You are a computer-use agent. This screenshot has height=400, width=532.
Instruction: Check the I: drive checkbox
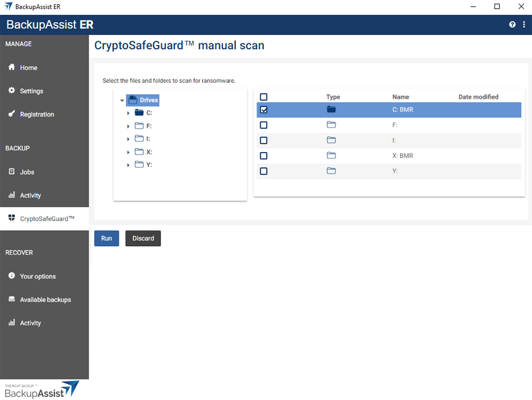(x=264, y=140)
